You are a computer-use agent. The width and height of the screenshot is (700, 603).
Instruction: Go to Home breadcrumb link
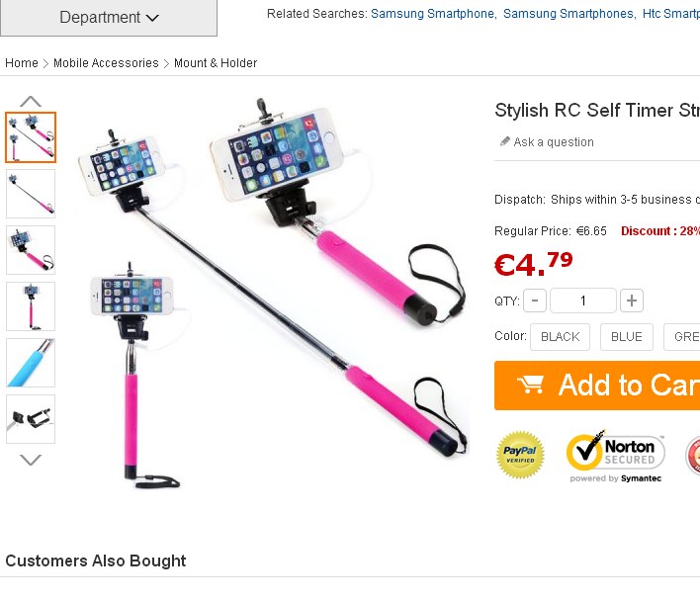click(22, 63)
